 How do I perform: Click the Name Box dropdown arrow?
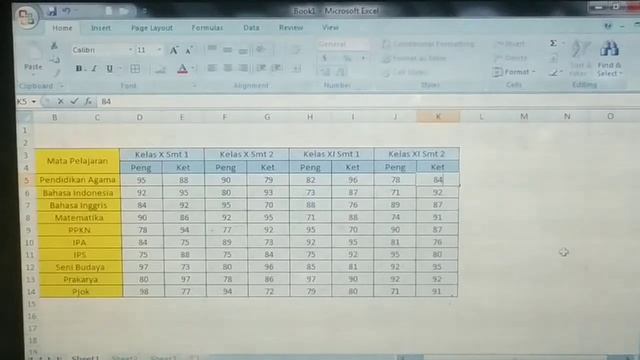click(34, 102)
